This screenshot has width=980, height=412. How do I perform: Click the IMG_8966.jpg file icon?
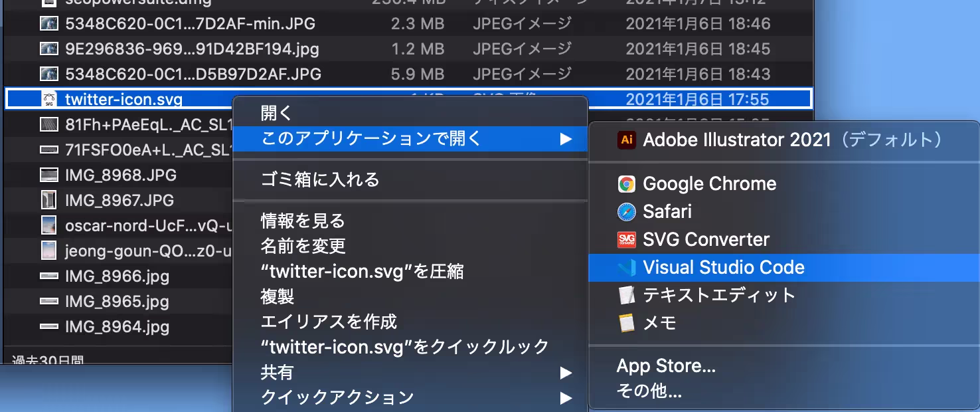click(x=48, y=276)
